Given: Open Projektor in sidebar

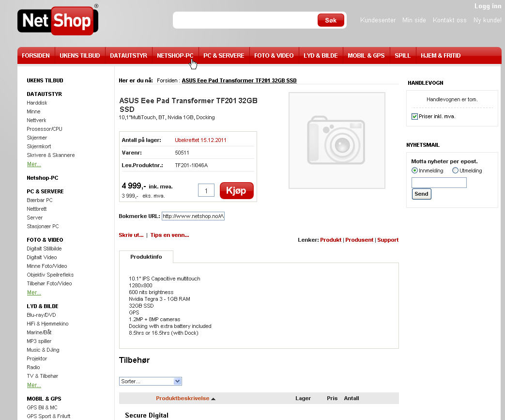Looking at the screenshot, I should point(37,358).
